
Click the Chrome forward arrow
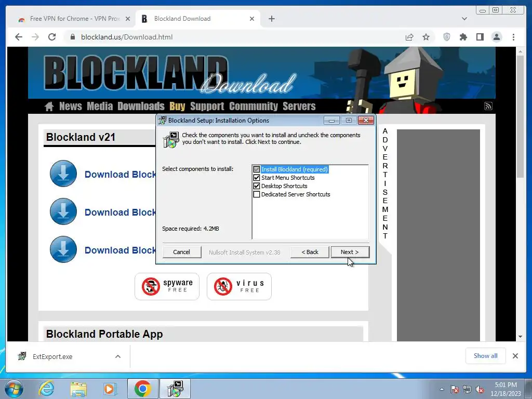pyautogui.click(x=35, y=37)
